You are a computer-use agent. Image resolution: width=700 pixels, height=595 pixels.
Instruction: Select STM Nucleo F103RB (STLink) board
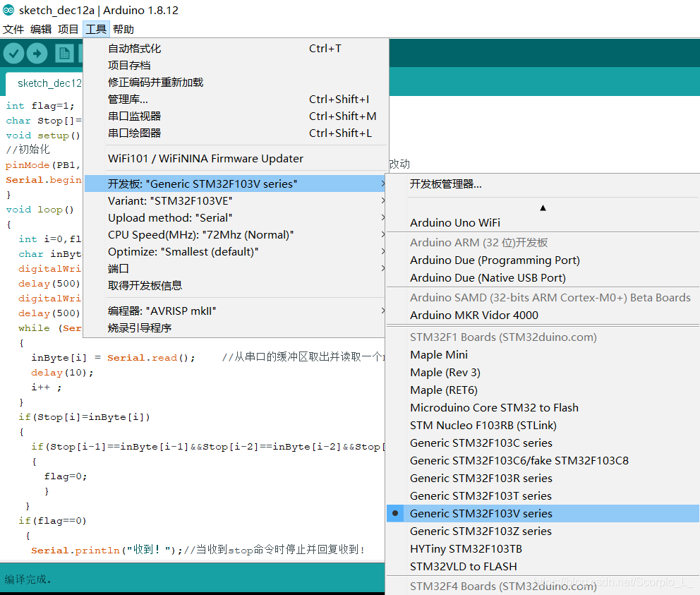[x=543, y=426]
